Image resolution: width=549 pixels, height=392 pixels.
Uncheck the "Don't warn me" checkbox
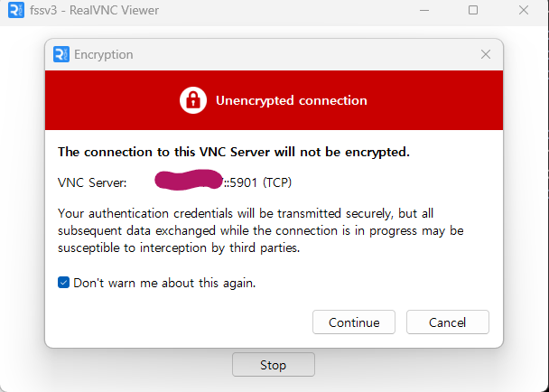tap(63, 283)
